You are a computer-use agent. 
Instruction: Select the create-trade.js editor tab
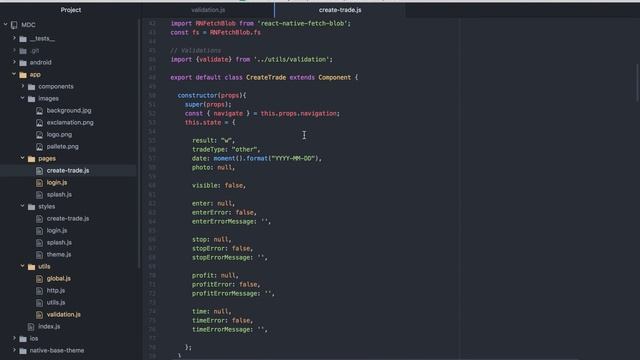[x=340, y=10]
